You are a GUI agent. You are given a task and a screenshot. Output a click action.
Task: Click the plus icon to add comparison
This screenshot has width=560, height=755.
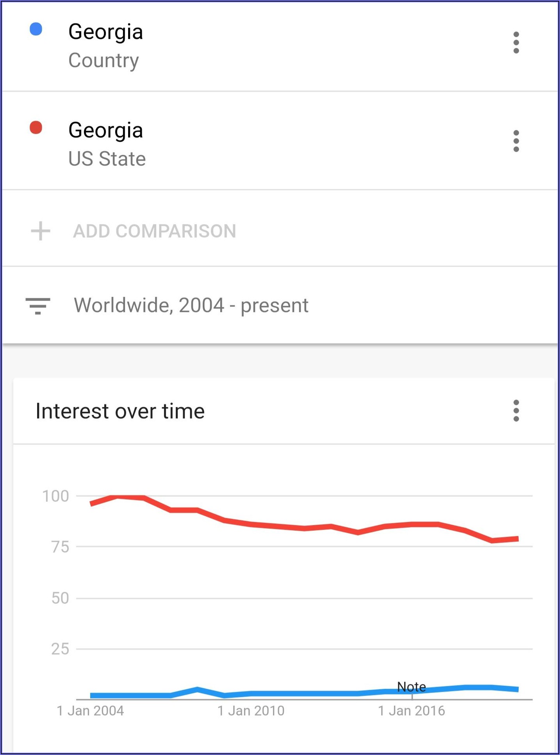(x=41, y=231)
